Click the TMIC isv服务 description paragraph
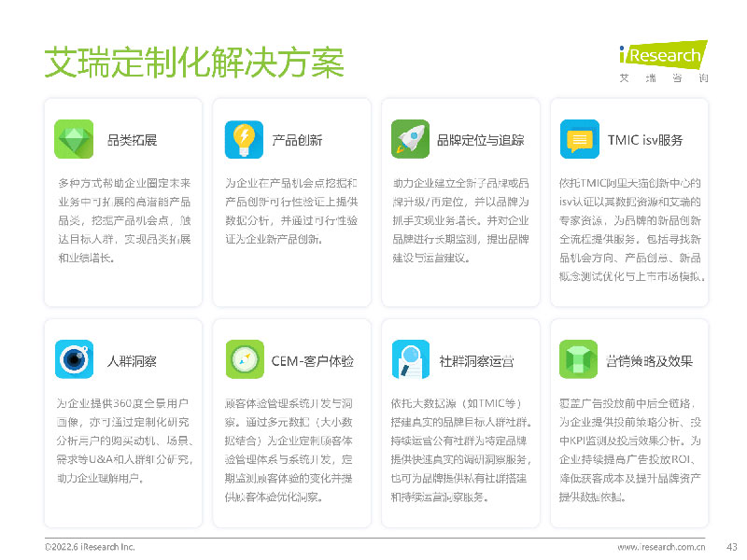This screenshot has height=560, width=747. click(632, 230)
